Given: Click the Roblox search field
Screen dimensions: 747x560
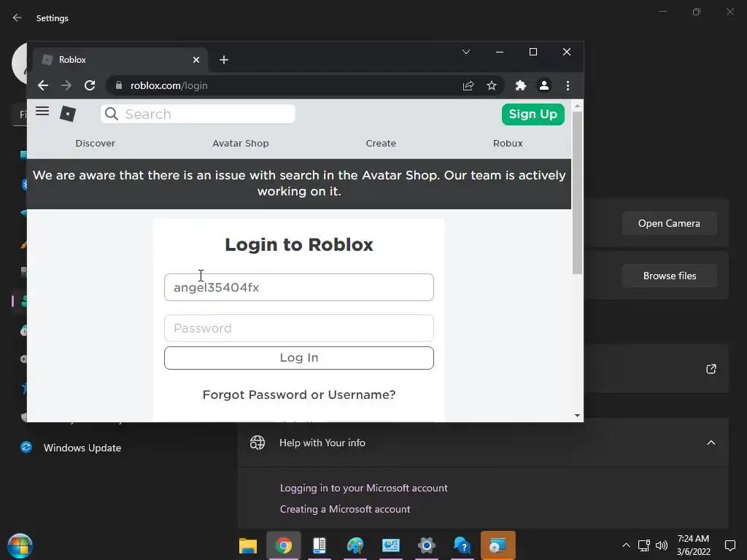Looking at the screenshot, I should tap(198, 114).
